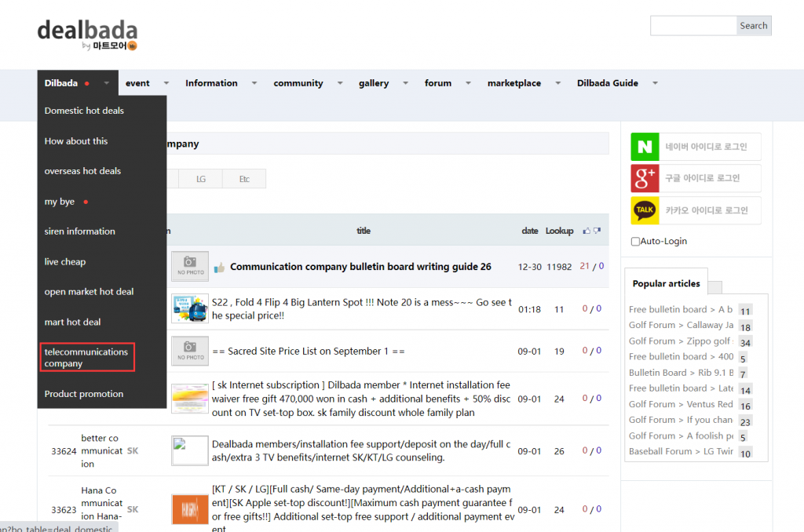Open the orange thumbnail of KT/SK/LG post

(x=190, y=509)
